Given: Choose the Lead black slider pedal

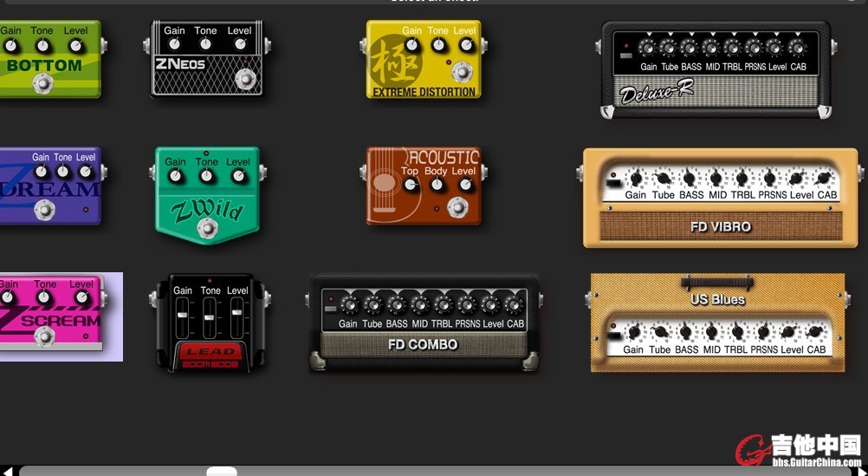Looking at the screenshot, I should [211, 323].
